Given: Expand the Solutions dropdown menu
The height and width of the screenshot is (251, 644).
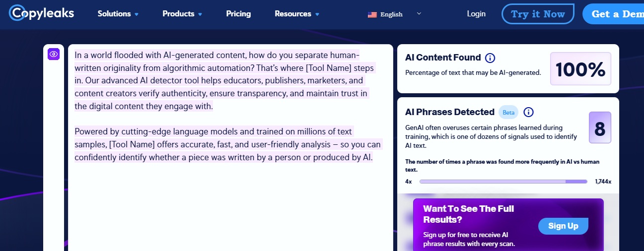Looking at the screenshot, I should tap(118, 14).
